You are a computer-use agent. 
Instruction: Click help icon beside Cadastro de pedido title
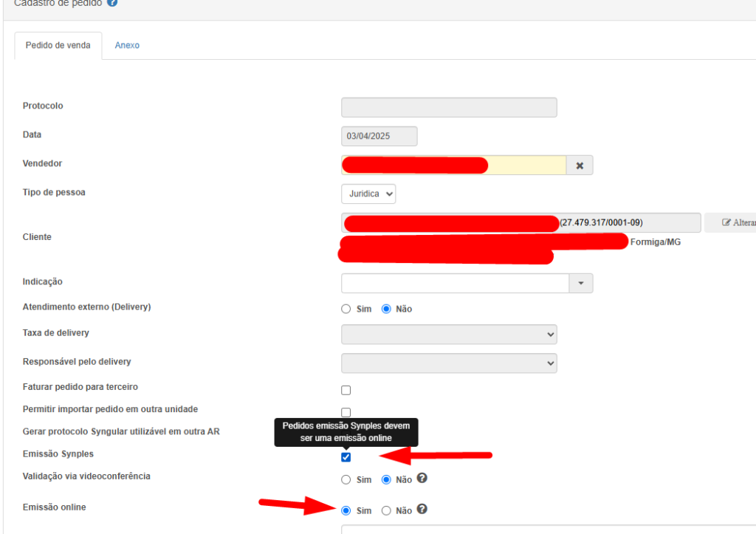pyautogui.click(x=112, y=3)
